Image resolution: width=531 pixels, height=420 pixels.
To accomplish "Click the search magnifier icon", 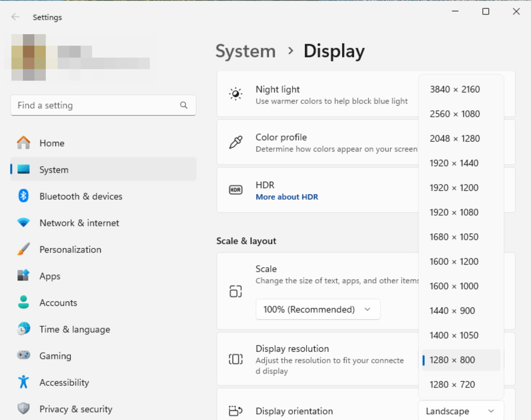I will click(184, 105).
